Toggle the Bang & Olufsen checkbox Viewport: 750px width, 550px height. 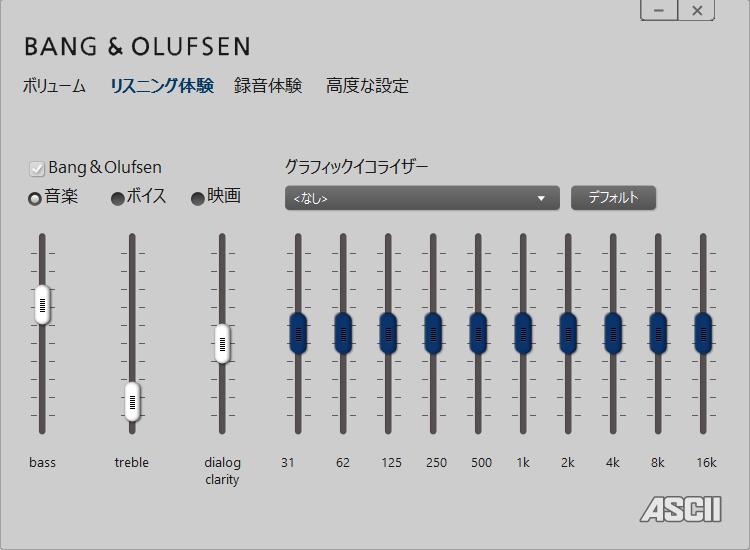37,168
